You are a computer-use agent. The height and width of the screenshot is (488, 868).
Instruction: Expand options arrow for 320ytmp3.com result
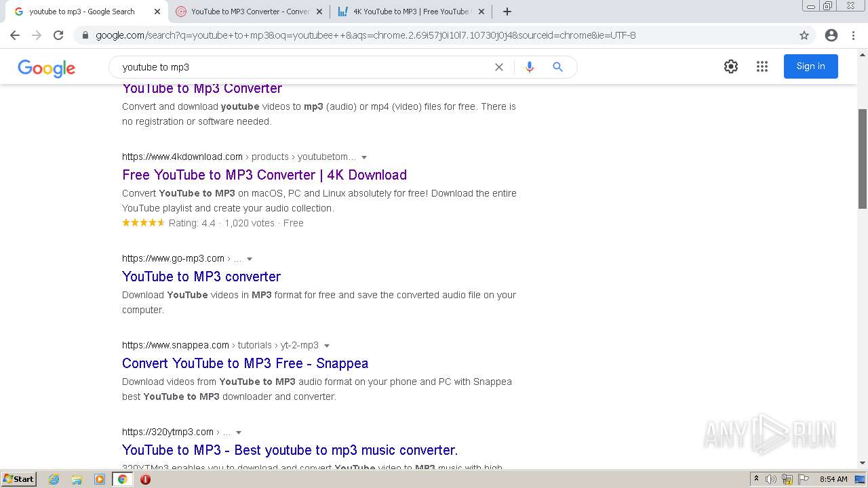[x=239, y=432]
